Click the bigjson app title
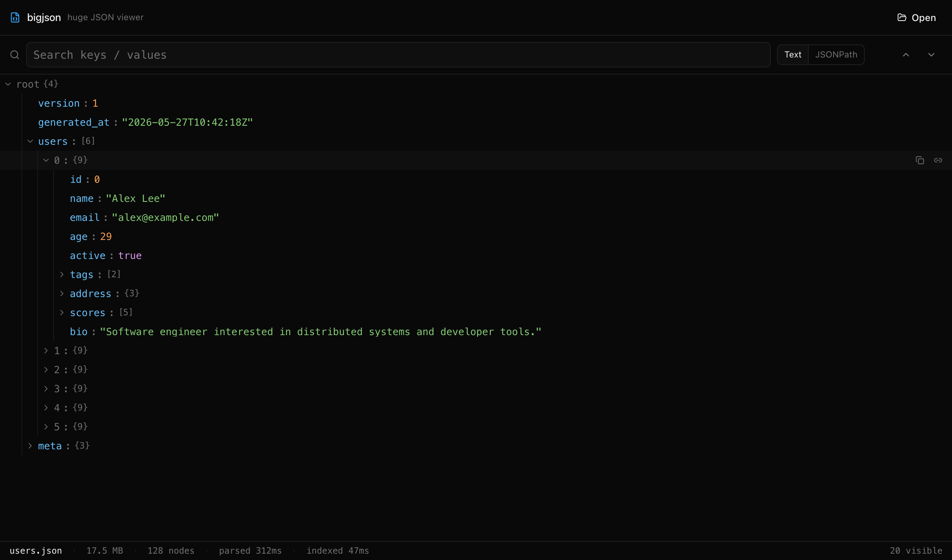This screenshot has height=560, width=952. (44, 17)
